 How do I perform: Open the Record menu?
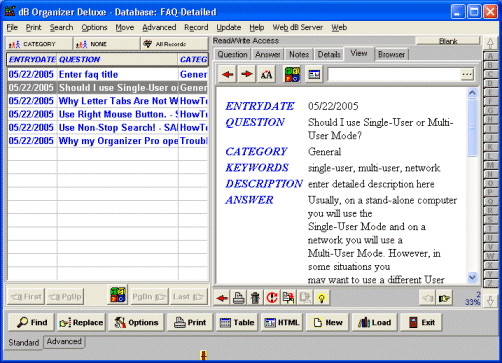[x=196, y=28]
